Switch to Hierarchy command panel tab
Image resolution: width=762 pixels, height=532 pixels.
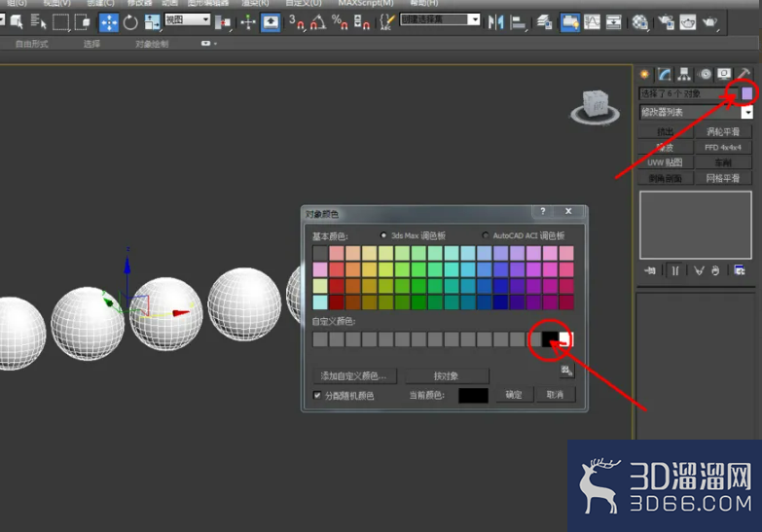tap(684, 74)
